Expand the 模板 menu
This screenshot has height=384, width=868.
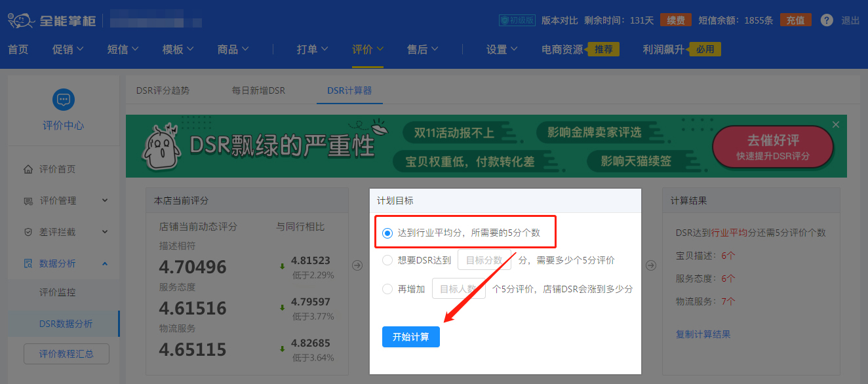click(178, 49)
